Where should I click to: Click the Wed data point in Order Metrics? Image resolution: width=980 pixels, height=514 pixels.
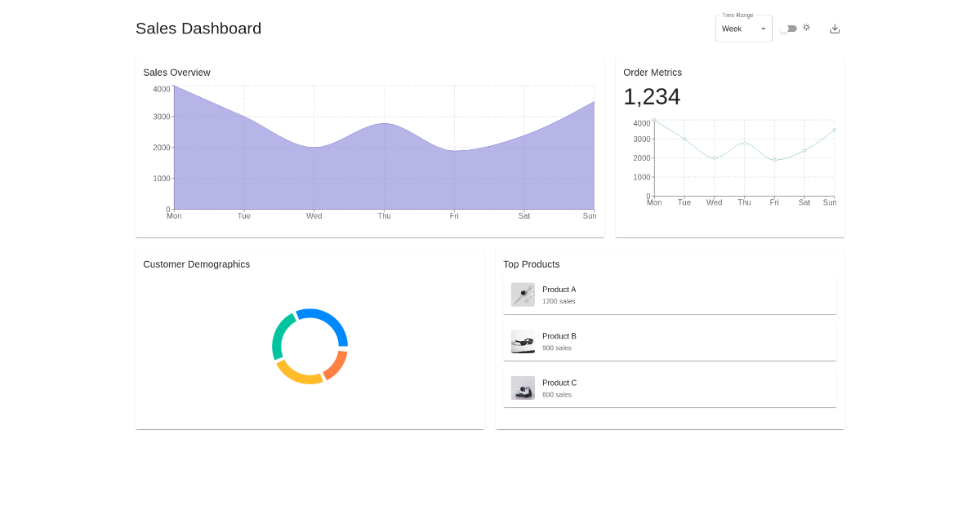(x=715, y=158)
